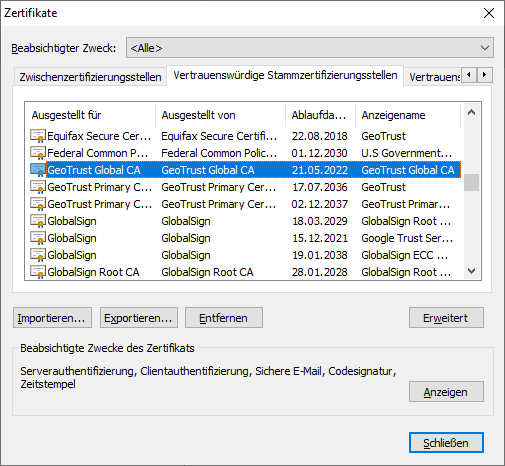Viewport: 505px width, 466px height.
Task: Click 'GeoTrust Primar…' display name
Action: click(x=406, y=204)
